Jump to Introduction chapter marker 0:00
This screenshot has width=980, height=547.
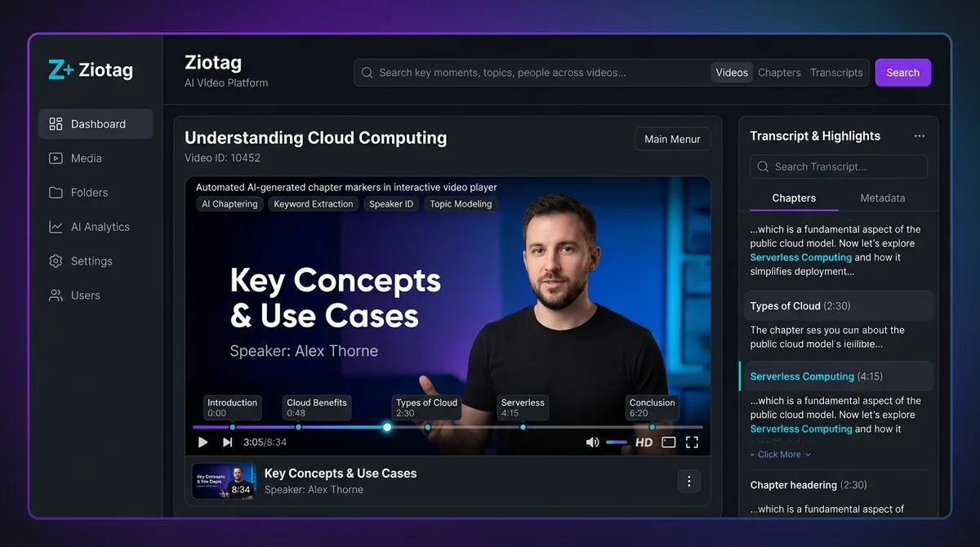click(x=232, y=407)
